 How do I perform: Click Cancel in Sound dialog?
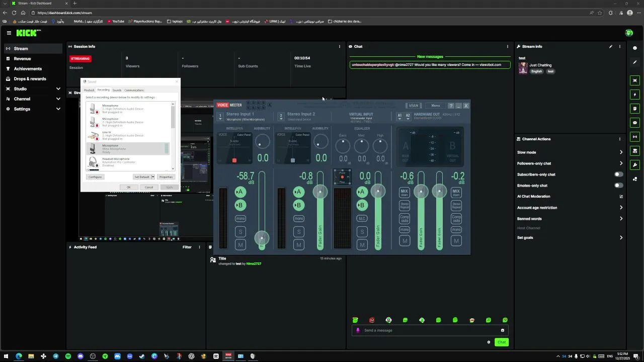tap(148, 187)
